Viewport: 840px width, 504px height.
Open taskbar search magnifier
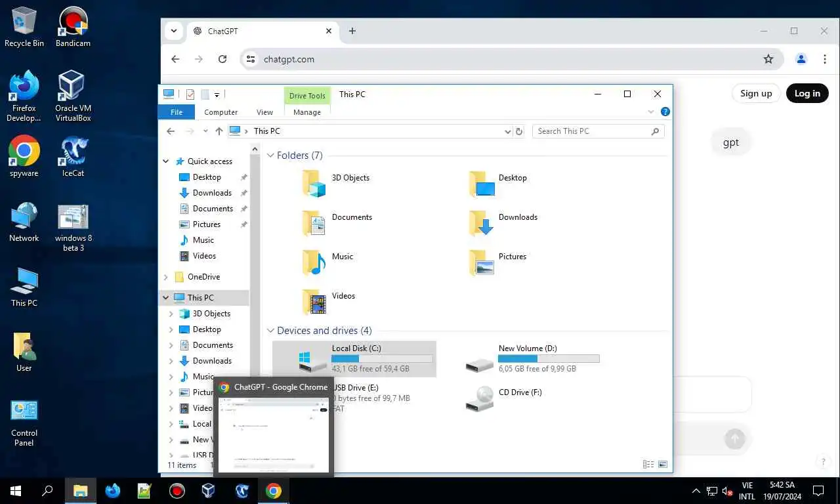[47, 490]
